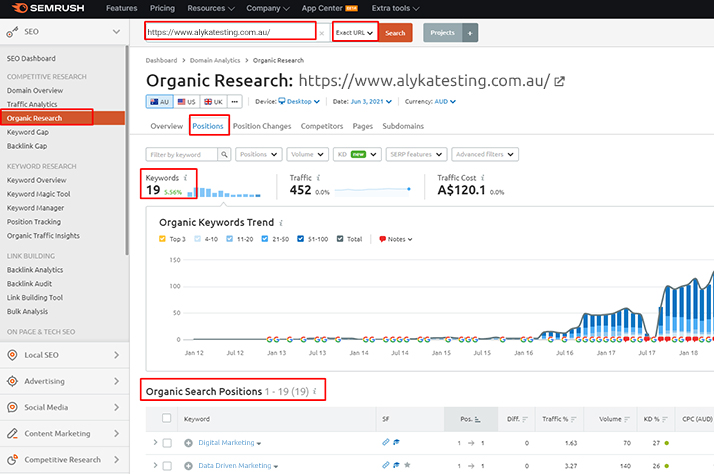Show info icon for Organic Search Positions
The image size is (714, 474).
pyautogui.click(x=314, y=391)
